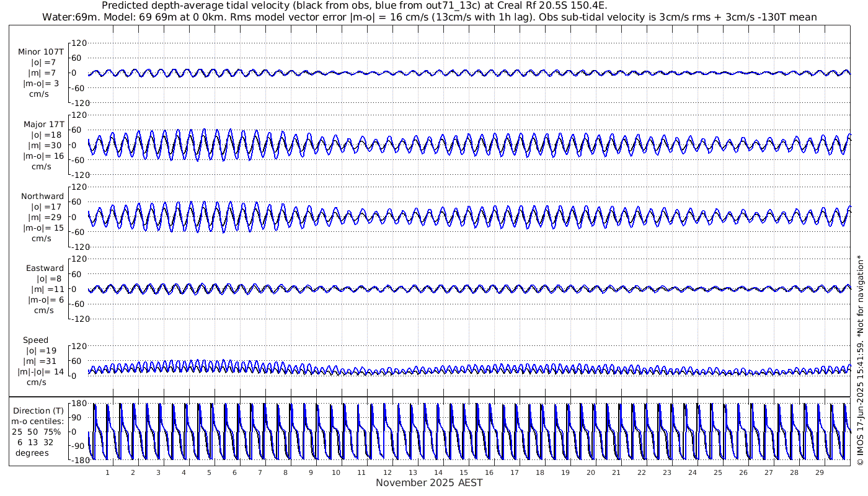Click "|m-o|= 16" in the Major 17T panel
This screenshot has height=496, width=868.
tap(43, 156)
